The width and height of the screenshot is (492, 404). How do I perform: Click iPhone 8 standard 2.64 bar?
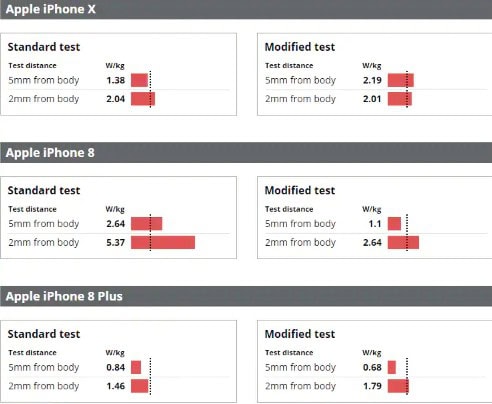point(147,224)
